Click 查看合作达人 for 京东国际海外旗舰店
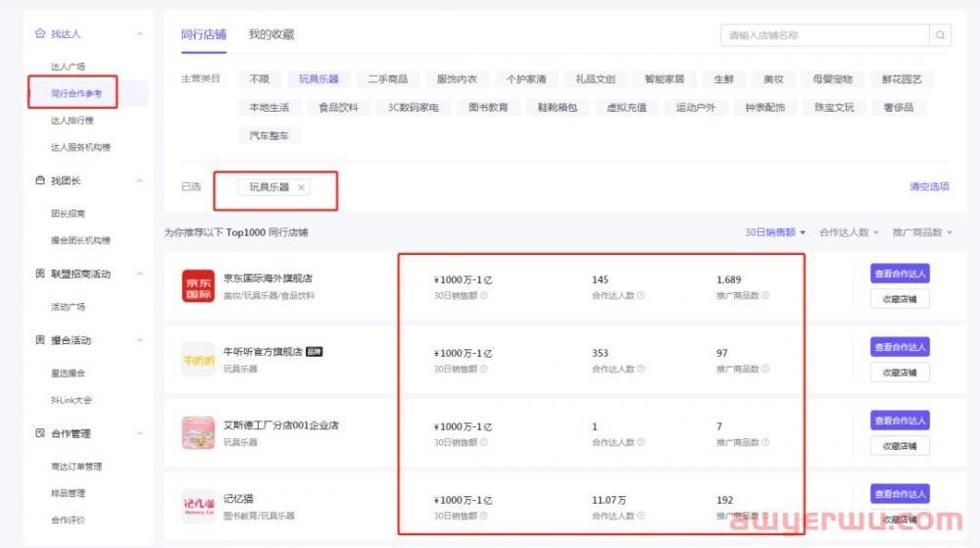Image resolution: width=980 pixels, height=548 pixels. click(x=900, y=274)
